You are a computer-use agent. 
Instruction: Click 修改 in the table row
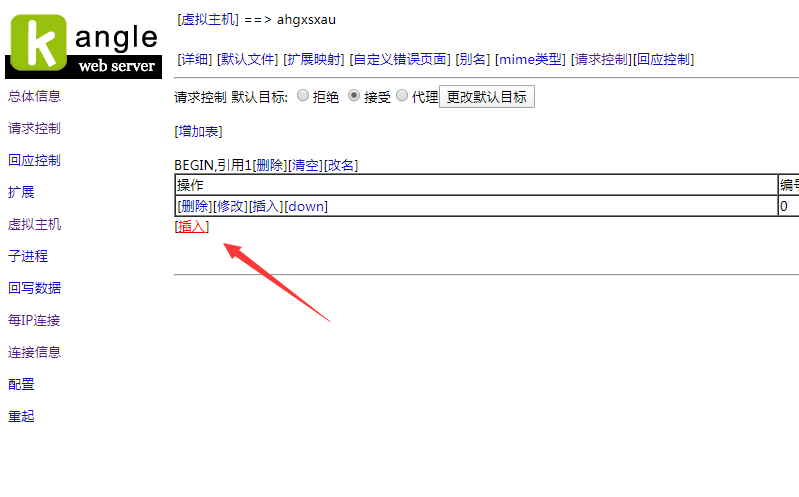[x=230, y=206]
